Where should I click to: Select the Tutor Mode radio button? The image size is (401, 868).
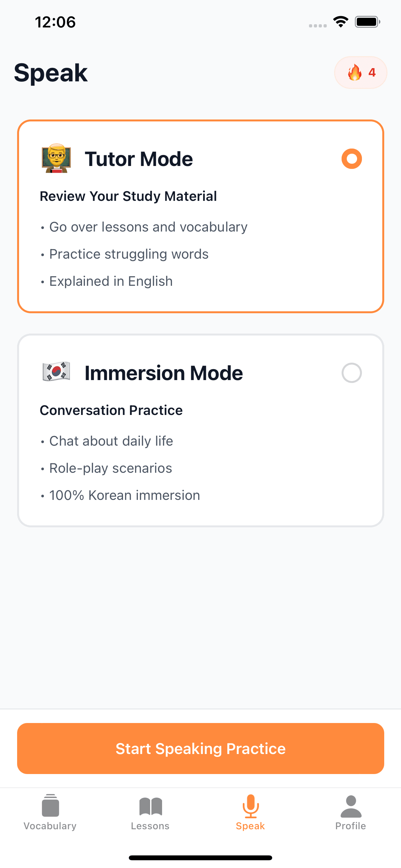point(352,158)
